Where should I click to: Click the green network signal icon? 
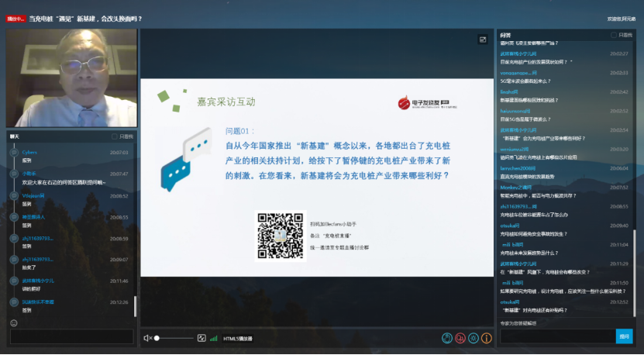[x=213, y=338]
